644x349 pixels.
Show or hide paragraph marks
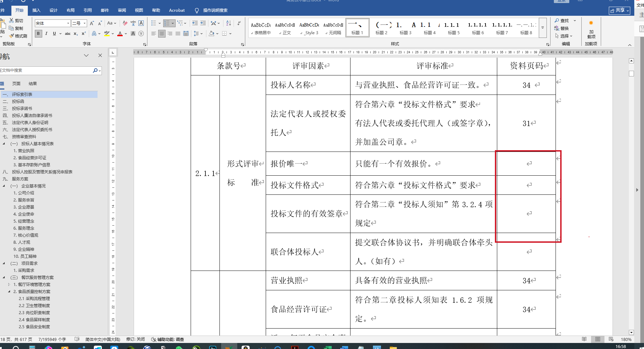(x=239, y=23)
